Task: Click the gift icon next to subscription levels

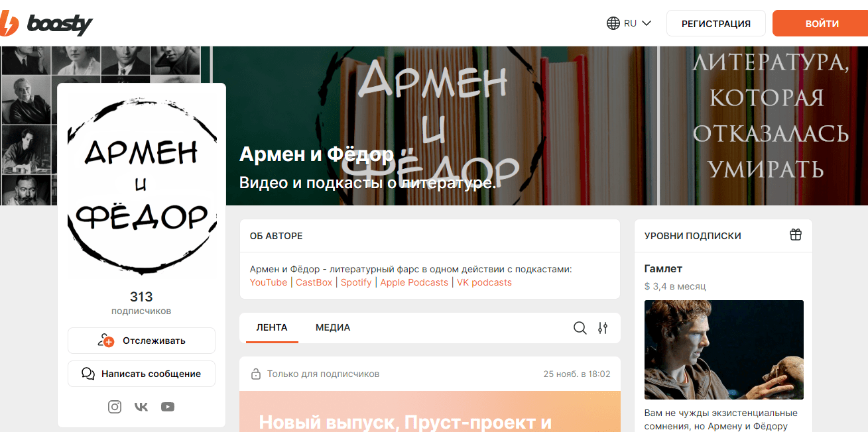Action: click(x=795, y=235)
